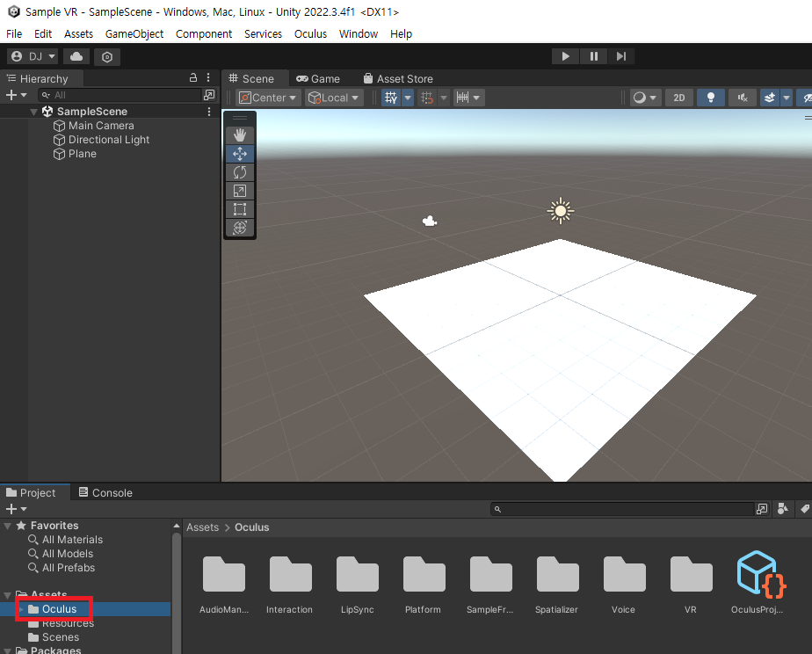The width and height of the screenshot is (812, 654).
Task: Click the Play button
Action: 566,56
